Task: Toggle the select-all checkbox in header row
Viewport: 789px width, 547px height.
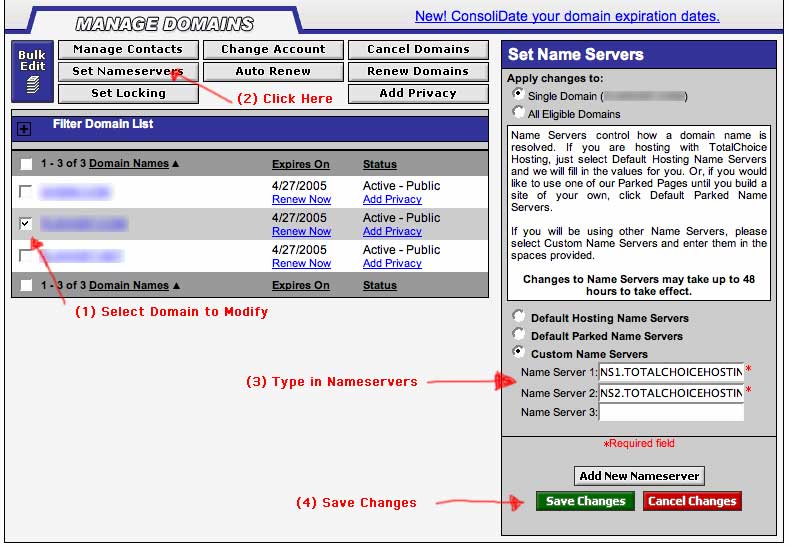Action: click(x=26, y=164)
